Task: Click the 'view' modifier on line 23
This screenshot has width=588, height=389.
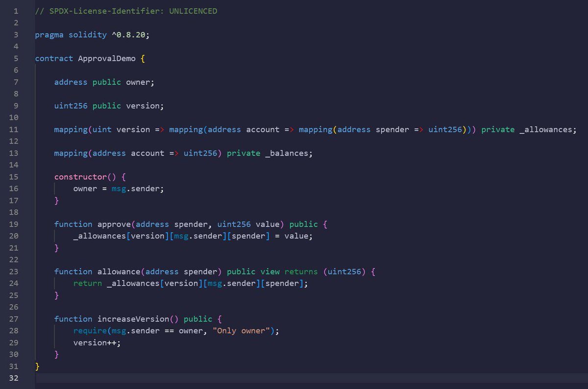Action: pos(270,272)
